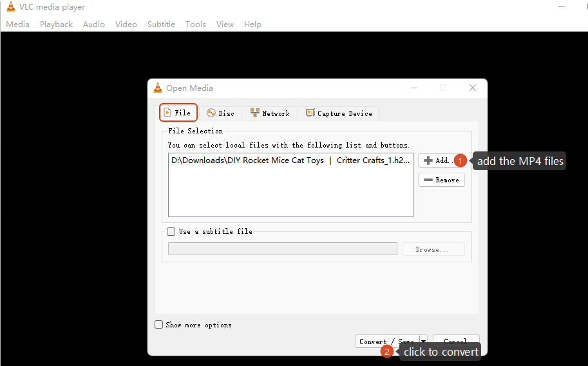Click the Cancel button
Viewport: 588px width, 366px height.
pos(456,340)
